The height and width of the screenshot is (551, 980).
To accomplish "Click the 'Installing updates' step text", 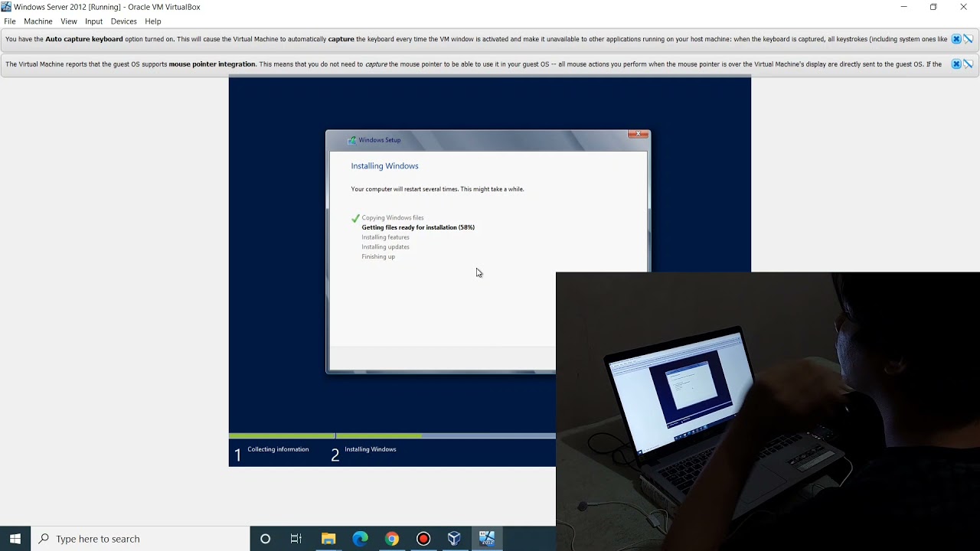I will pyautogui.click(x=385, y=246).
